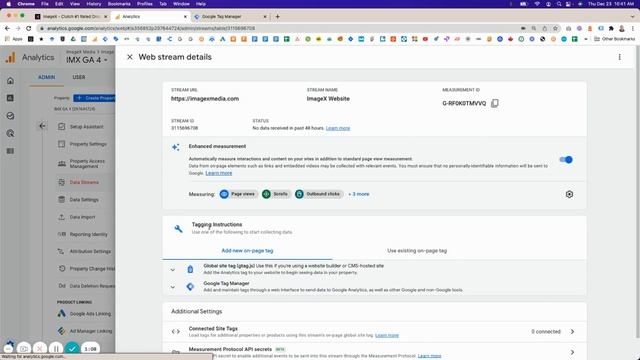Open Learn more link under Connected Site Tags
640x360 pixels.
coord(387,335)
